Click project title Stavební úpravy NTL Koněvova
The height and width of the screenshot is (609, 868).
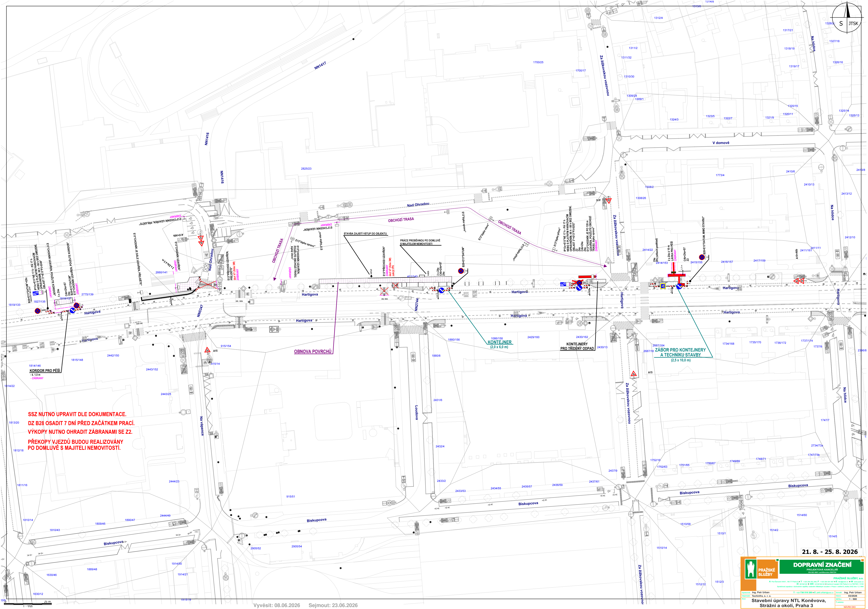click(x=789, y=603)
